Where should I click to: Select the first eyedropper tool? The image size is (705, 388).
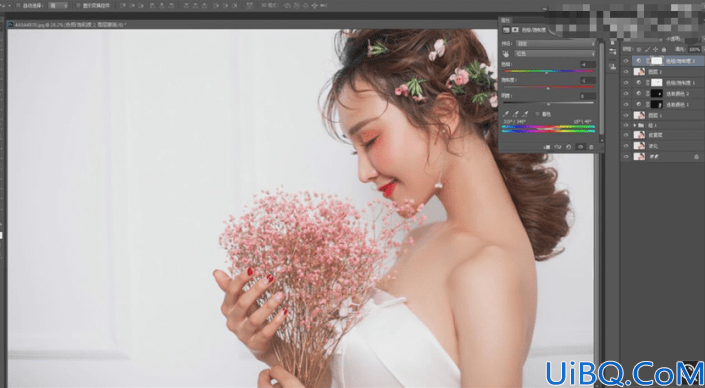(506, 114)
